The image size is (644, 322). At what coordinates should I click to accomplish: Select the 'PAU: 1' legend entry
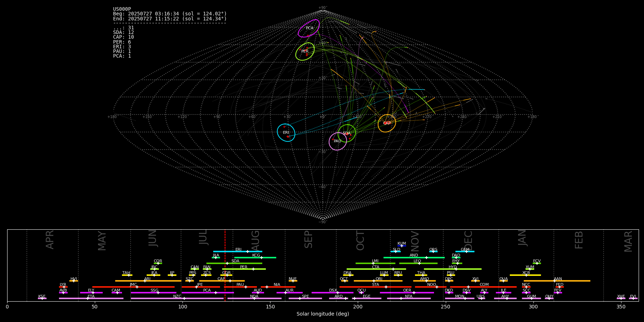point(122,52)
